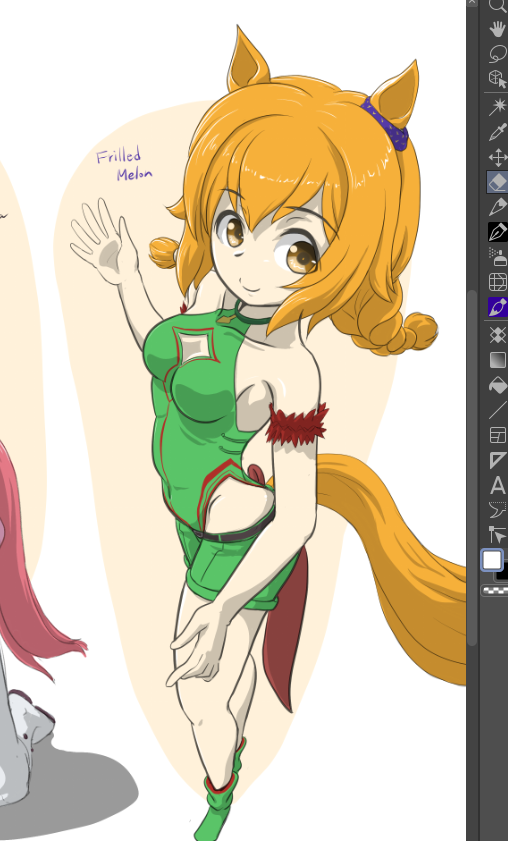The height and width of the screenshot is (841, 508).
Task: Pick the white main color swatch
Action: [x=492, y=560]
